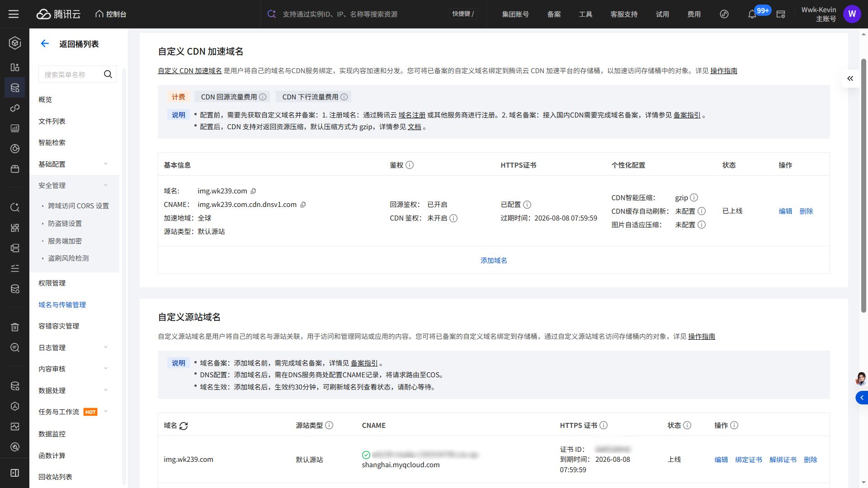Click the back arrow to bucket list
The height and width of the screenshot is (488, 868).
(45, 43)
